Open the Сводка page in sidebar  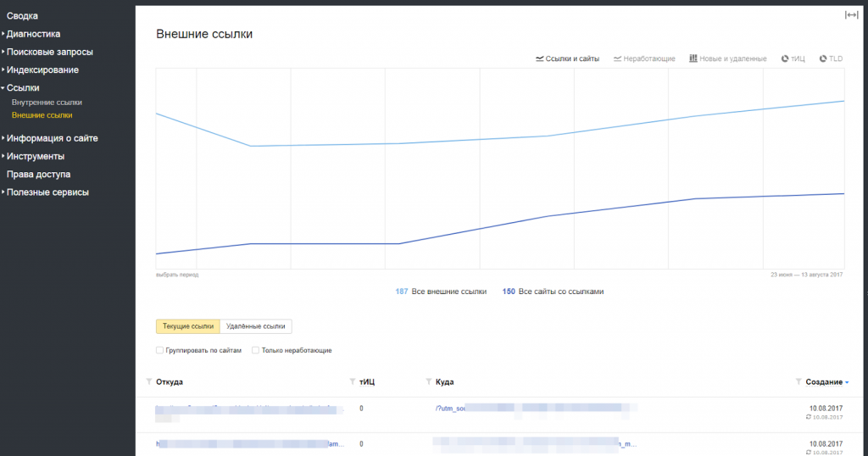click(x=22, y=16)
